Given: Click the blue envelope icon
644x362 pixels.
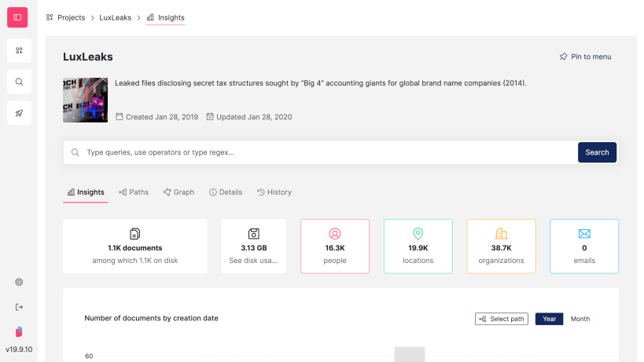Looking at the screenshot, I should [584, 234].
